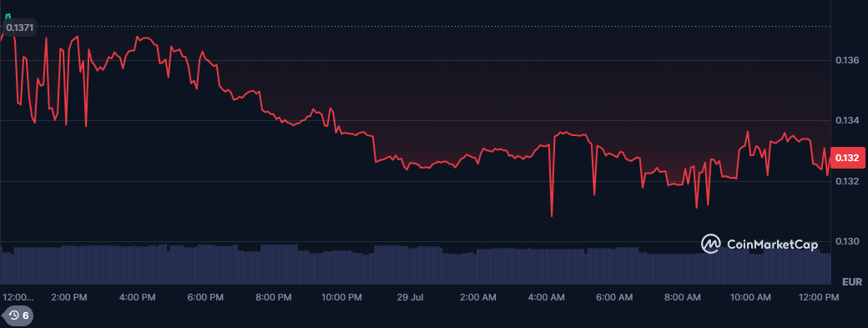Click the 2:00 PM time axis label
This screenshot has width=868, height=328.
click(x=69, y=298)
